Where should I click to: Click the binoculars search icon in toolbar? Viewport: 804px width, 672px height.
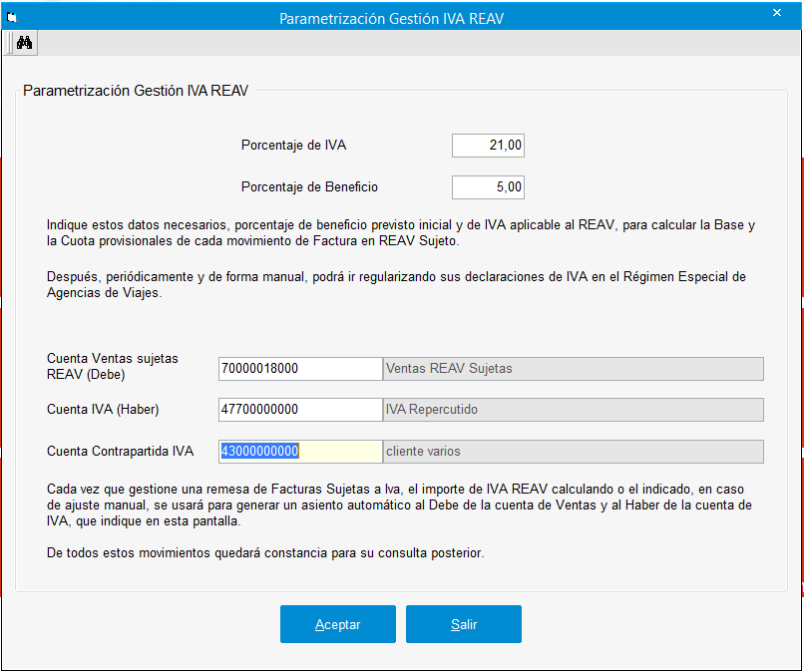pyautogui.click(x=25, y=43)
